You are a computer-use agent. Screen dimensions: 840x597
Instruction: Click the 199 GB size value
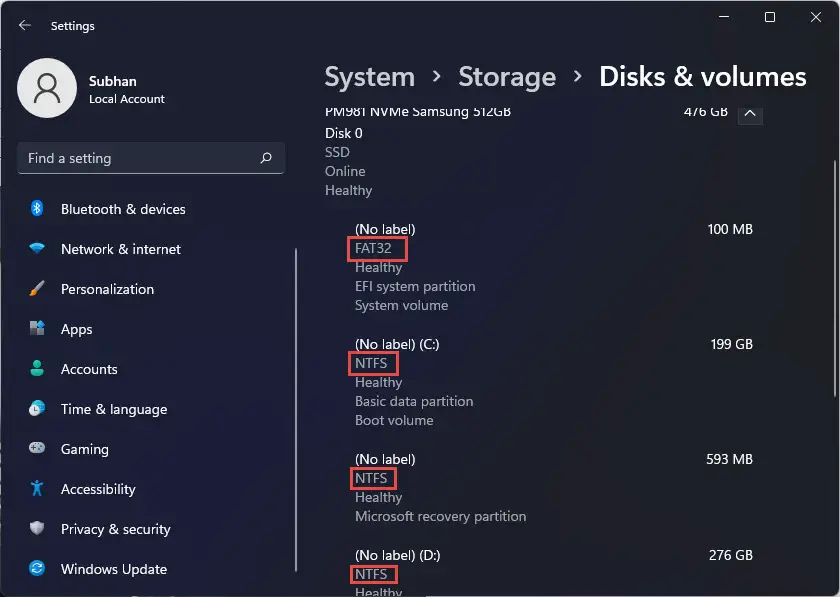click(x=731, y=344)
